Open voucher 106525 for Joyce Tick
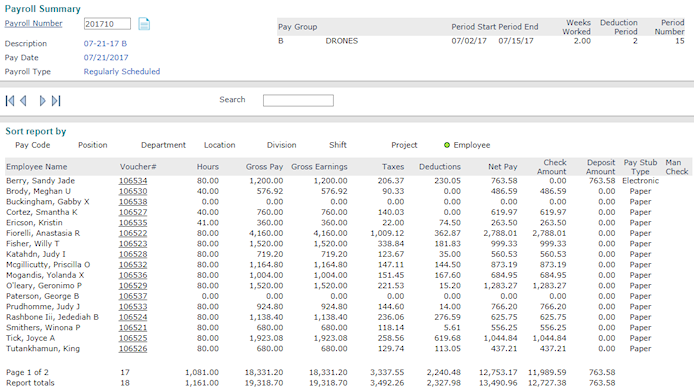Screen dimensions: 694x392 [133, 338]
